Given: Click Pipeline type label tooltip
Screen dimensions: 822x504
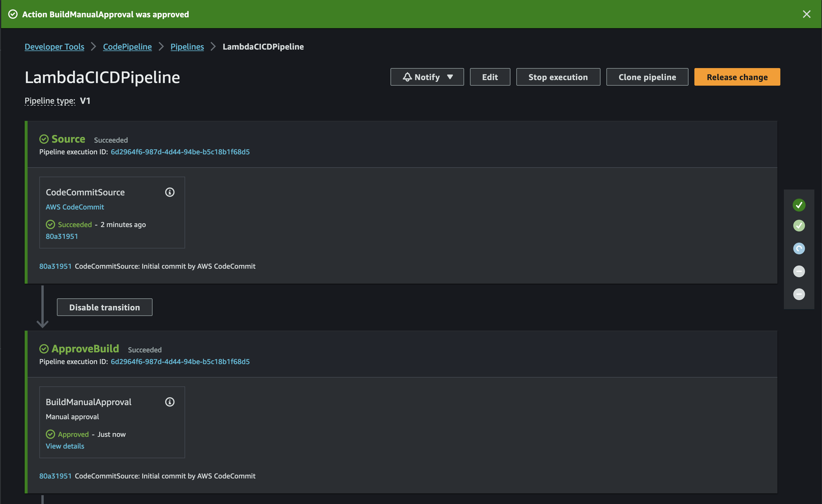Looking at the screenshot, I should 50,101.
